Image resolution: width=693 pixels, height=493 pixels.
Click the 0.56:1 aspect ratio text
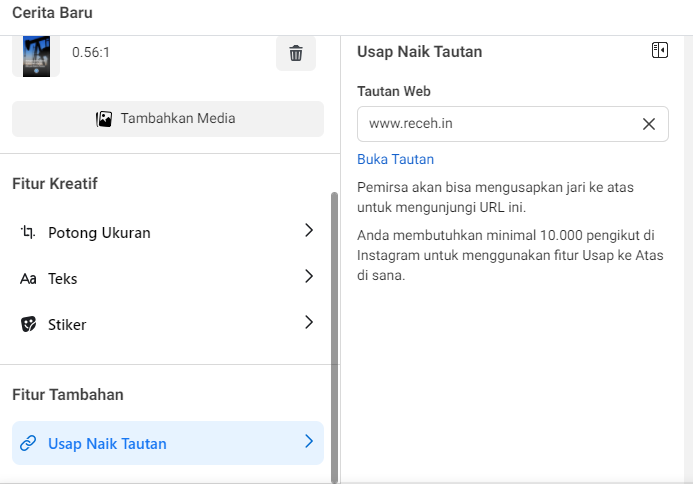pos(91,52)
